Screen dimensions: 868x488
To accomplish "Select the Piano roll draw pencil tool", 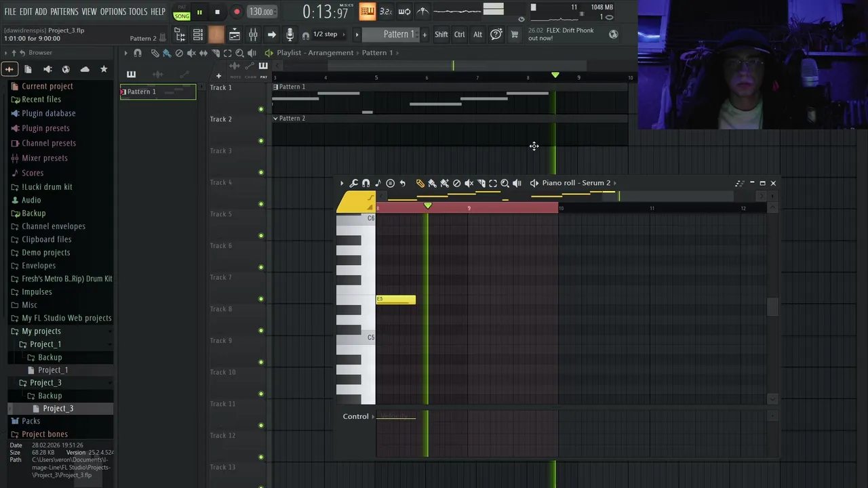I will click(420, 183).
